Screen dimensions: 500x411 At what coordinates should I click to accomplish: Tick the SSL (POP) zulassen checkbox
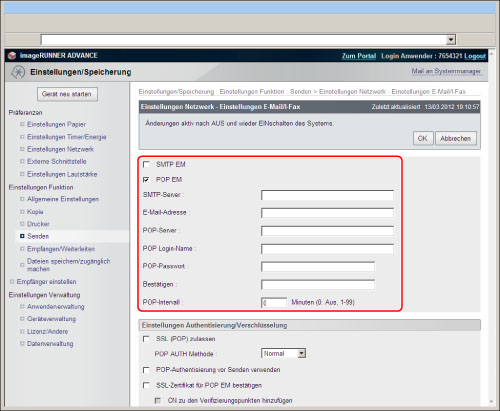(x=146, y=339)
